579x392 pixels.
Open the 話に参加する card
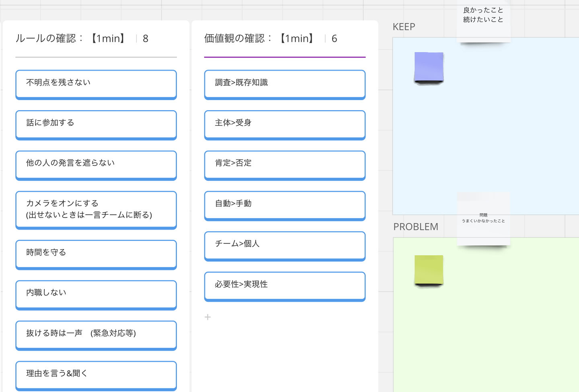tap(96, 124)
